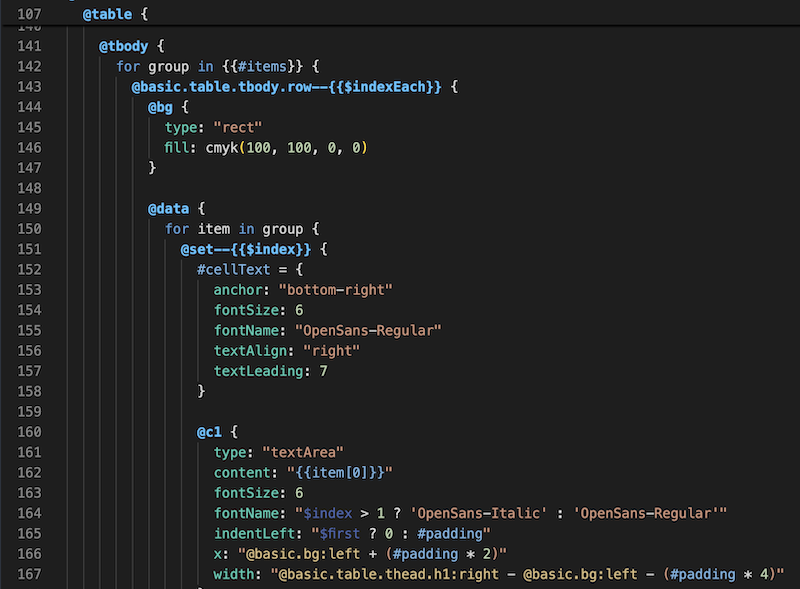Click line number 141 in gutter
The height and width of the screenshot is (589, 800).
30,46
